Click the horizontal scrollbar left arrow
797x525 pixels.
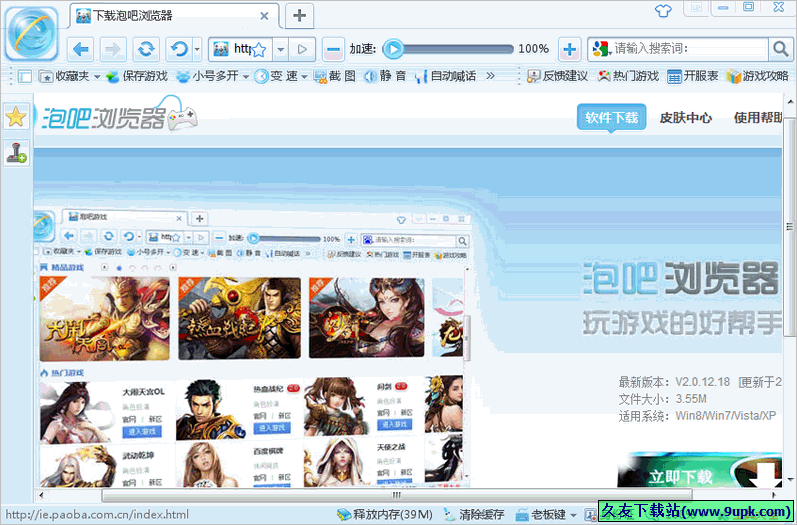[x=41, y=495]
